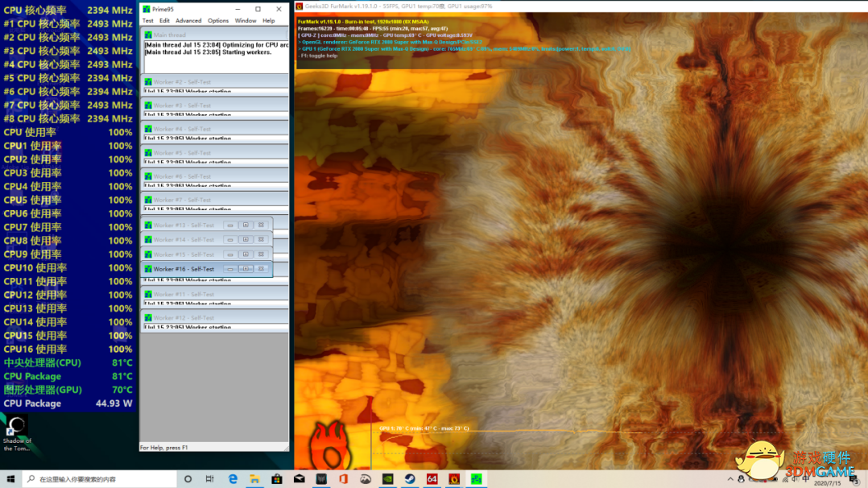This screenshot has height=488, width=868.
Task: Minimize the Worker #13 Self-Test child window
Action: pos(230,225)
